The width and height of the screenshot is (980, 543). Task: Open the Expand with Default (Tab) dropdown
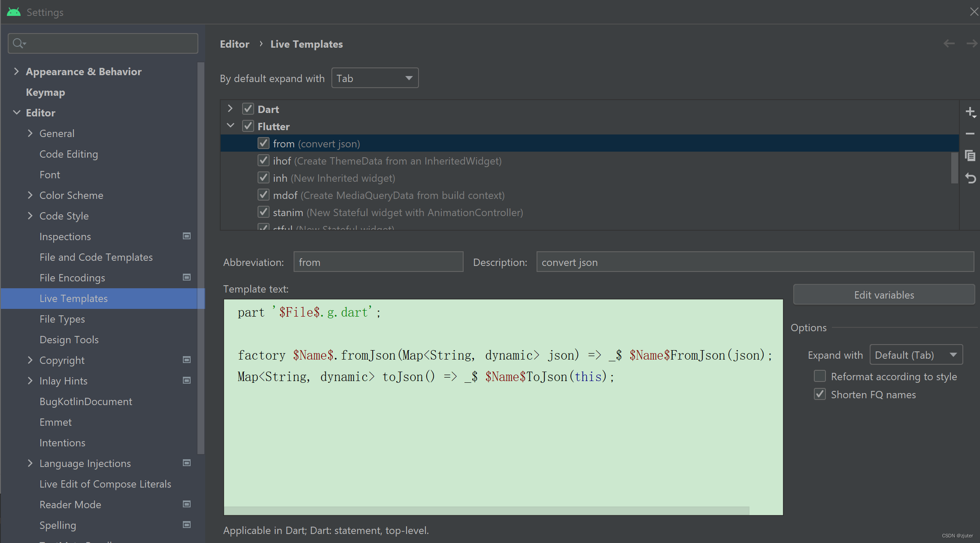coord(916,355)
